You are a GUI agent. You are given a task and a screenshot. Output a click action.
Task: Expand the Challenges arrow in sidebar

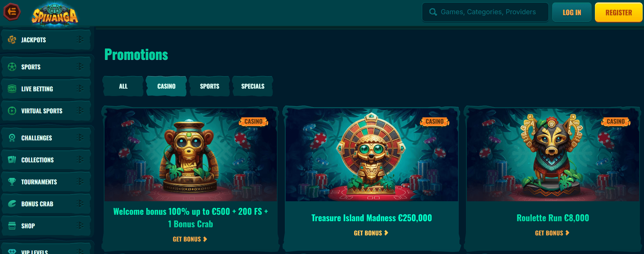point(80,138)
